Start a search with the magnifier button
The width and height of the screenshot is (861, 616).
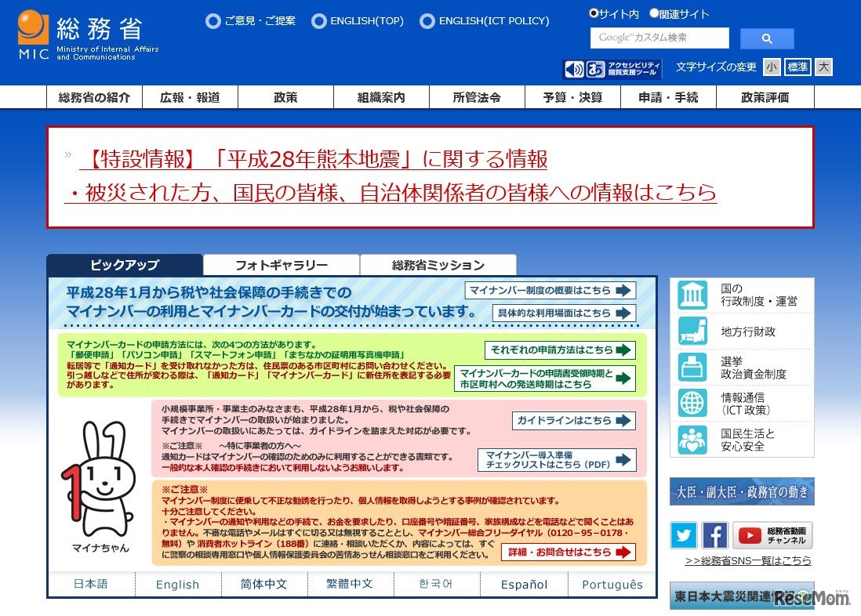point(766,38)
